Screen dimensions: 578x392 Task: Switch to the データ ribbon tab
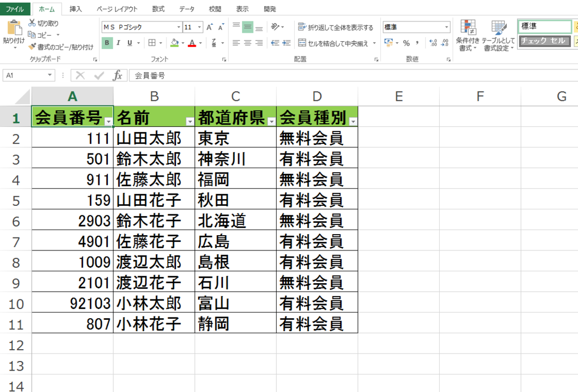[186, 8]
